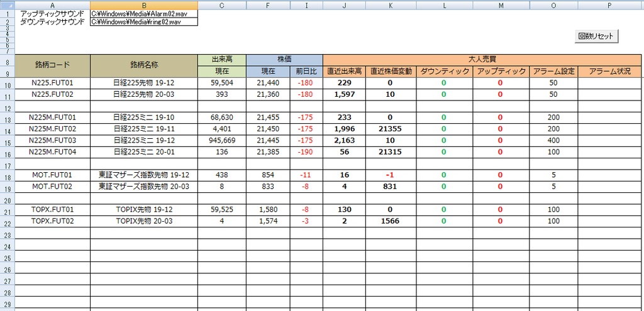Select column J header
644x311 pixels.
pos(344,5)
